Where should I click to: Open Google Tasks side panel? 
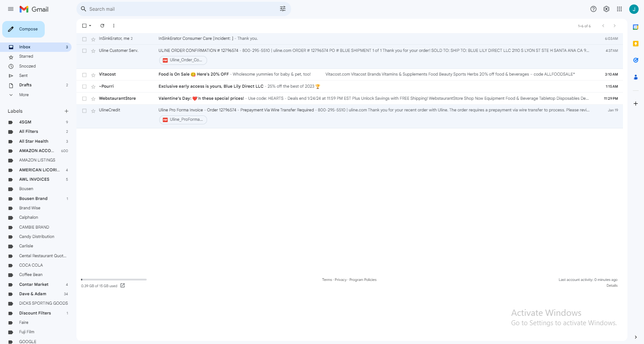tap(636, 60)
